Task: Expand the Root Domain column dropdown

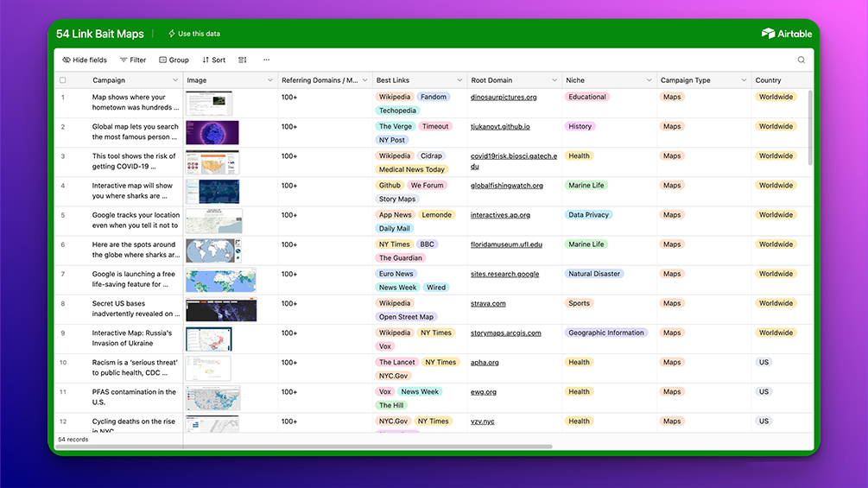Action: pyautogui.click(x=554, y=80)
